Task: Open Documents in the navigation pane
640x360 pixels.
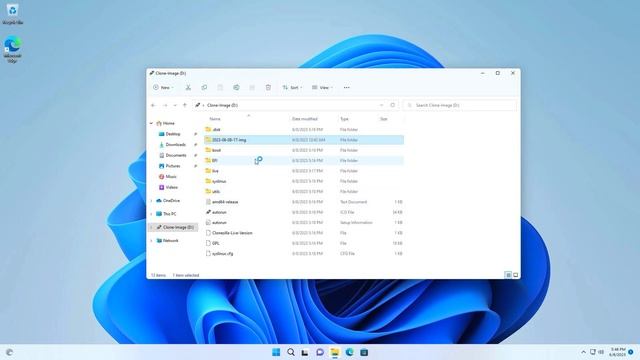Action: (176, 155)
